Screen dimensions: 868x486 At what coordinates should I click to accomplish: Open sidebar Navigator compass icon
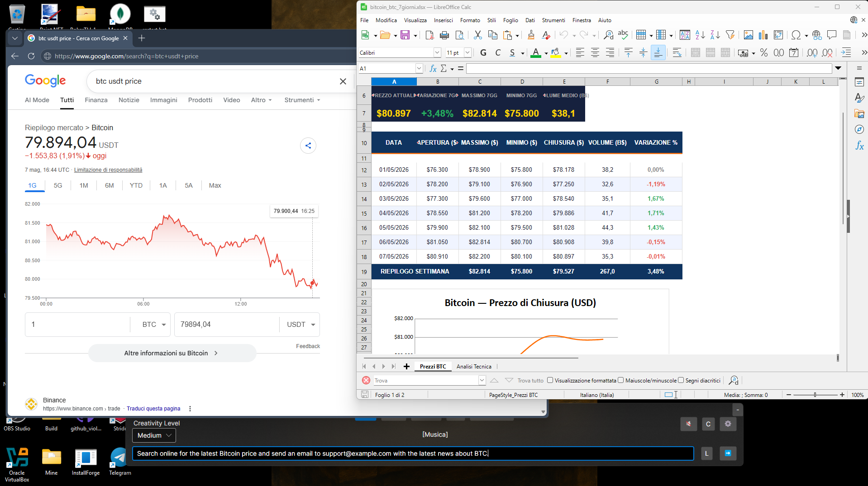click(859, 130)
